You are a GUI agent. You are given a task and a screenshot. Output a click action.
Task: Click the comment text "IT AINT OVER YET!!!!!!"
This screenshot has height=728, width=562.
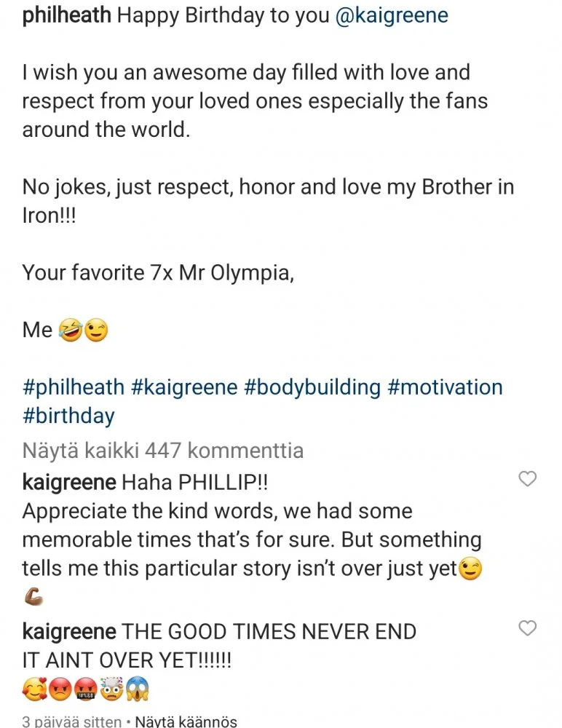click(x=127, y=660)
